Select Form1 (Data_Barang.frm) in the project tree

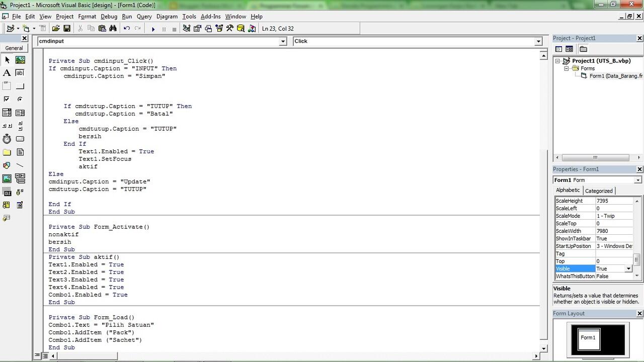(616, 76)
